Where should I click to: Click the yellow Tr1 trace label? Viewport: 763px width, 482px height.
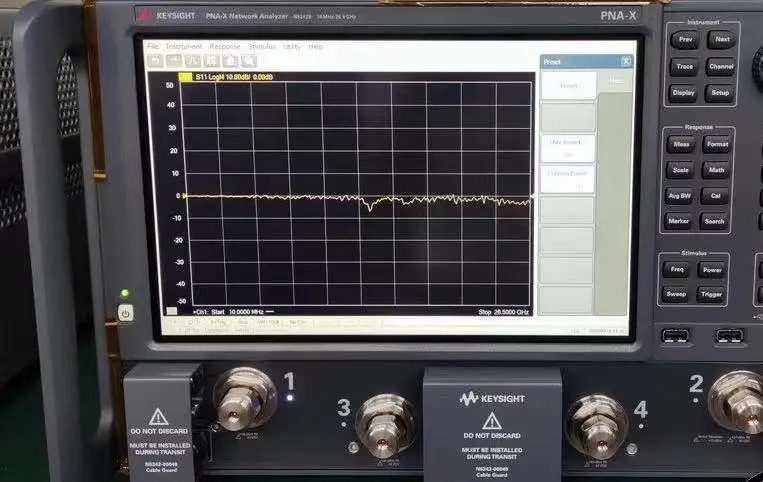tap(185, 77)
